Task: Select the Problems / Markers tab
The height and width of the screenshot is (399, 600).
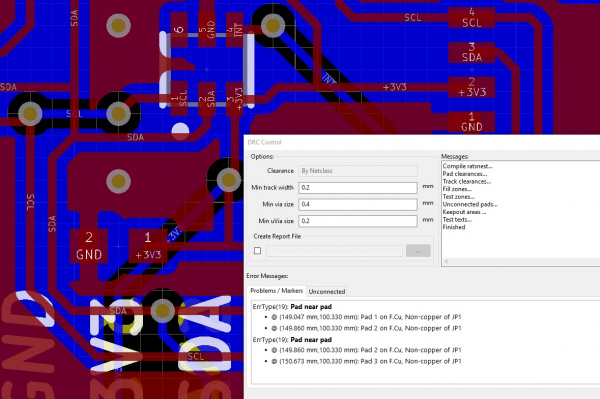Action: pyautogui.click(x=276, y=291)
